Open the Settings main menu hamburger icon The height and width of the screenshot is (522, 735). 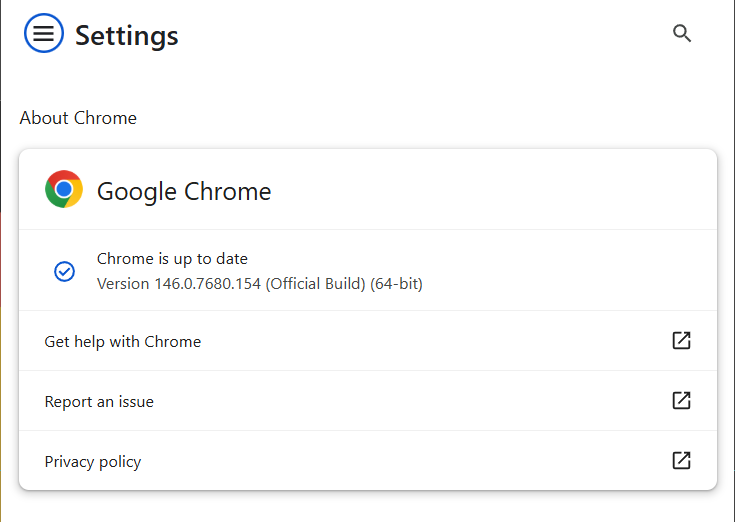[44, 34]
